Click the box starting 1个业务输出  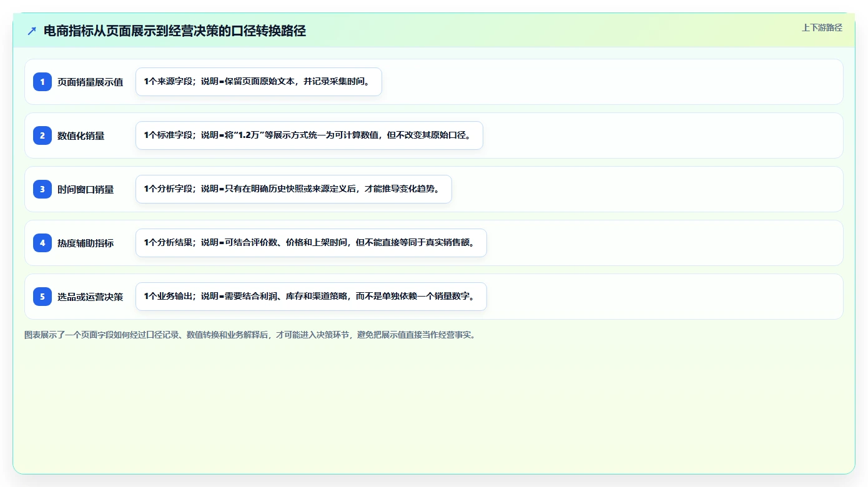(311, 297)
